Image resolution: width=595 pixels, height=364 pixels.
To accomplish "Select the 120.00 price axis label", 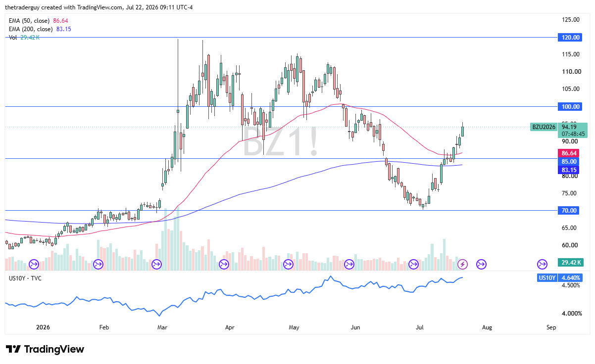I will (570, 38).
